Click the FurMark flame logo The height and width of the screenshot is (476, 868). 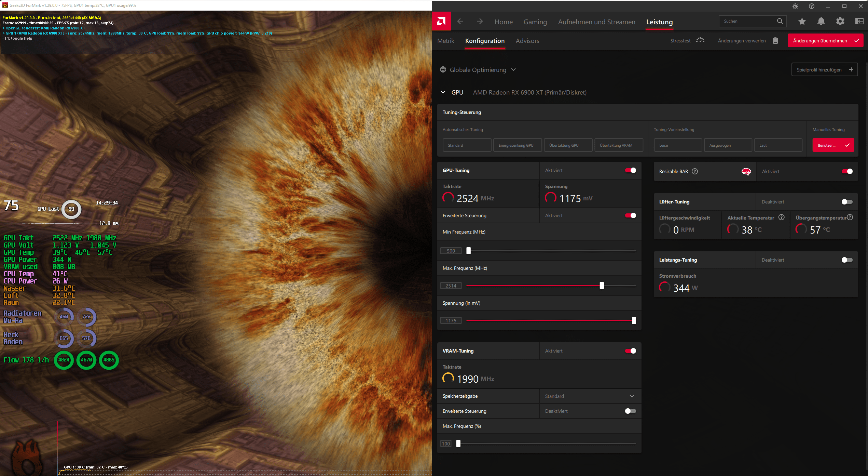pyautogui.click(x=27, y=457)
